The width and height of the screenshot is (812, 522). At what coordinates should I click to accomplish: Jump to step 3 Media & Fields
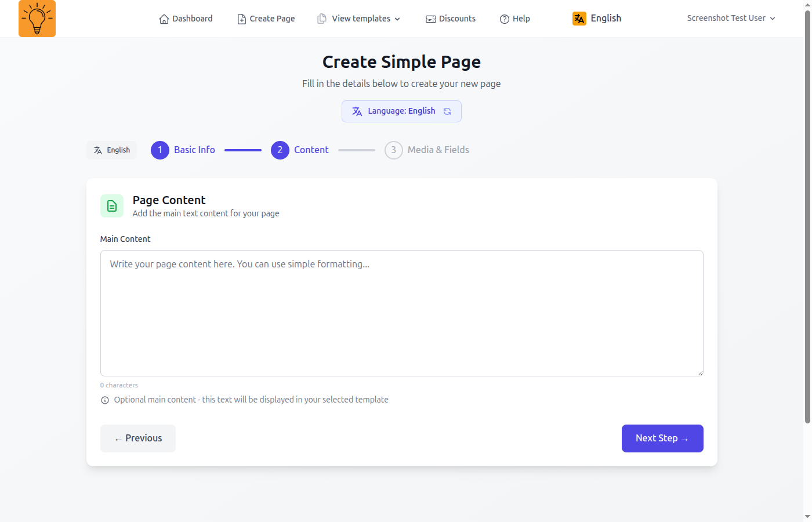click(427, 150)
